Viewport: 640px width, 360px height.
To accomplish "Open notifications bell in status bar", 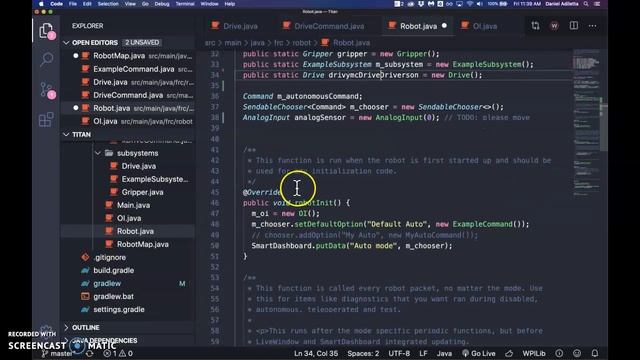I will click(595, 353).
